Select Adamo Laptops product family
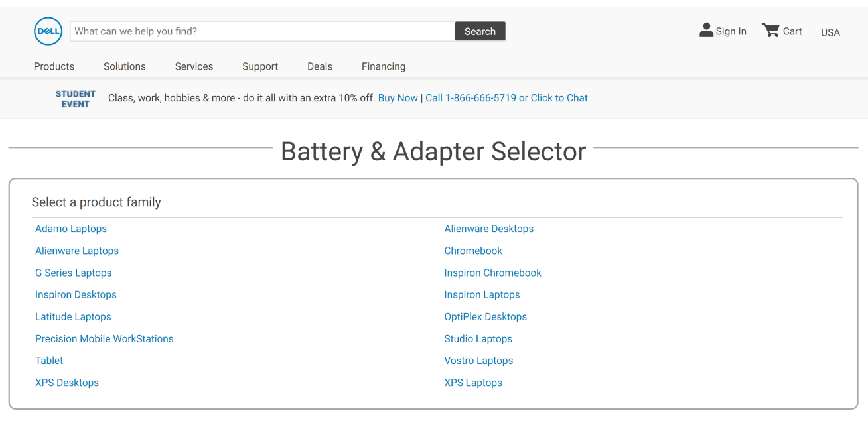The image size is (868, 435). [71, 229]
